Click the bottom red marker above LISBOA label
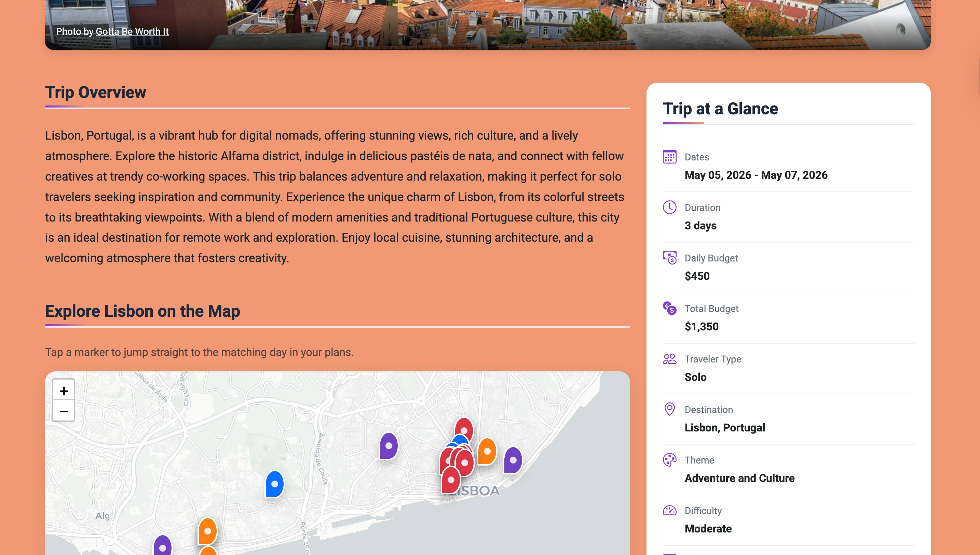This screenshot has height=555, width=980. click(x=451, y=480)
